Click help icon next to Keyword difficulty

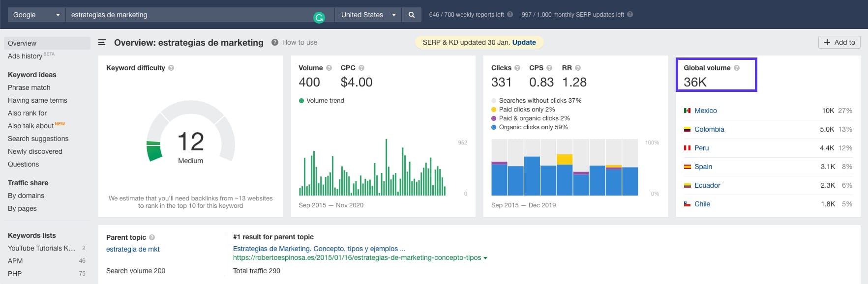coord(171,68)
